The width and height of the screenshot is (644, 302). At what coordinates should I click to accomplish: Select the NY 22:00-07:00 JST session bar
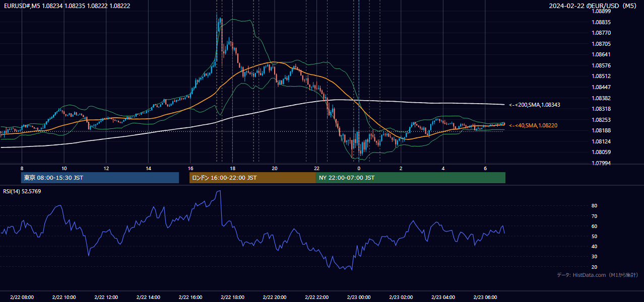click(x=411, y=178)
